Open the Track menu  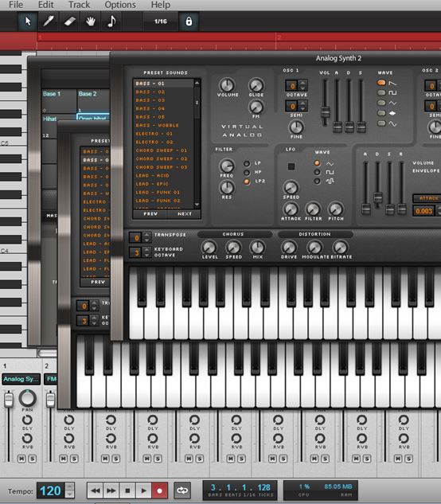pyautogui.click(x=79, y=5)
